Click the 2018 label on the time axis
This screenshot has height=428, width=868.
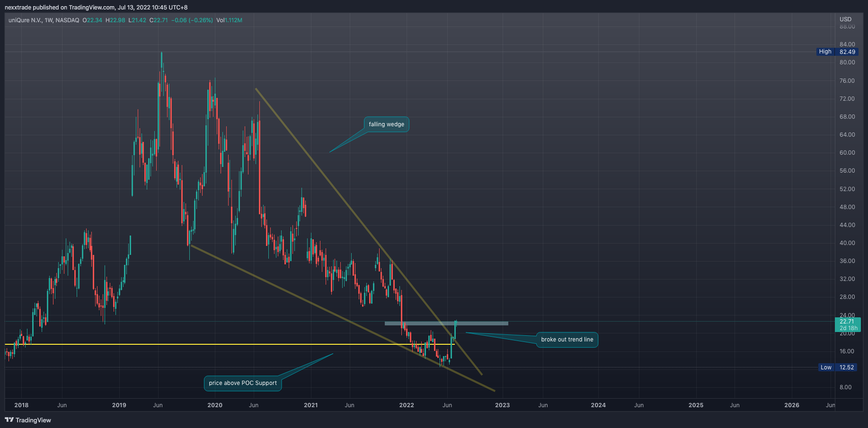coord(21,405)
